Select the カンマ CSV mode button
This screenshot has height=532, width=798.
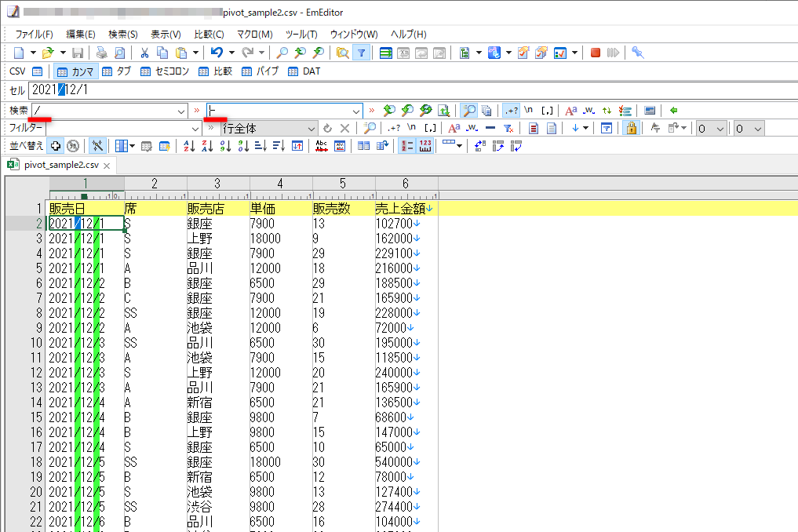[x=77, y=71]
